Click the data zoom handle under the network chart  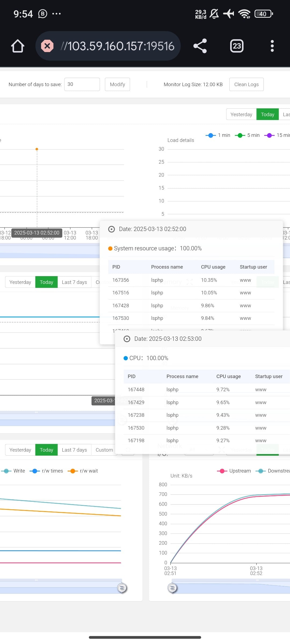172,588
